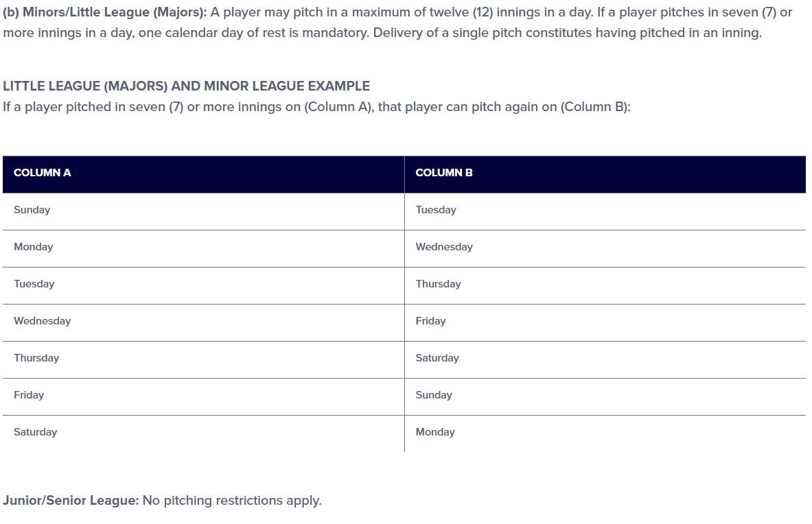Select Saturday in Column B
The height and width of the screenshot is (524, 812).
(x=605, y=359)
